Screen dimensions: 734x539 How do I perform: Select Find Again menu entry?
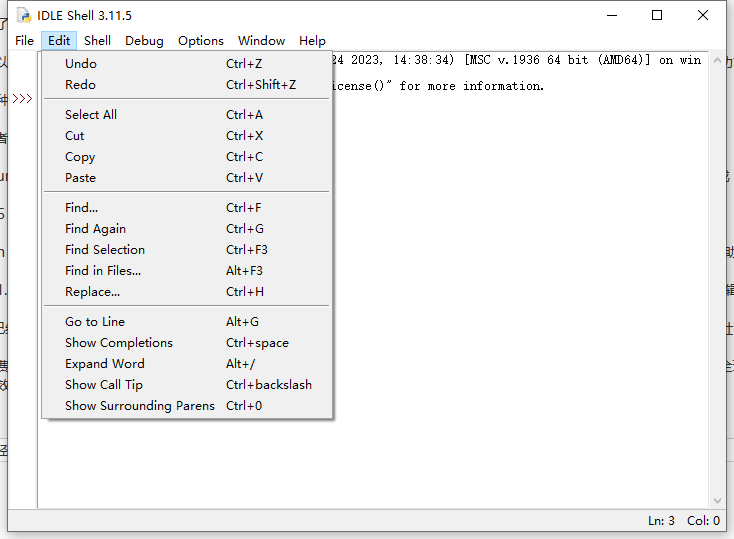point(187,229)
